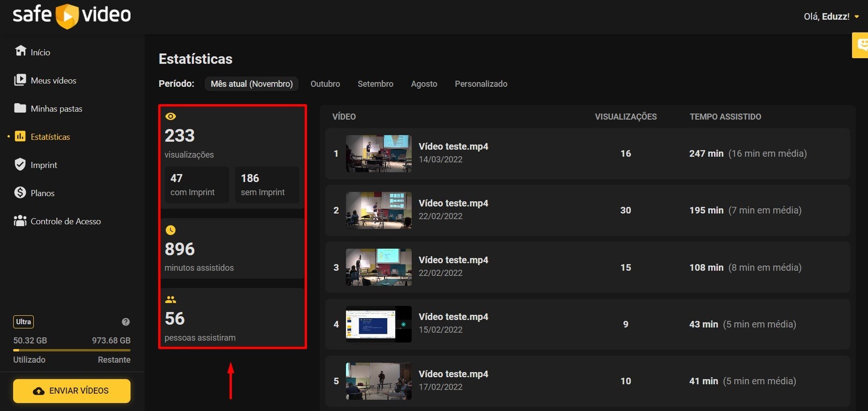Expand the Olá, Eduzz! user dropdown

pyautogui.click(x=831, y=17)
